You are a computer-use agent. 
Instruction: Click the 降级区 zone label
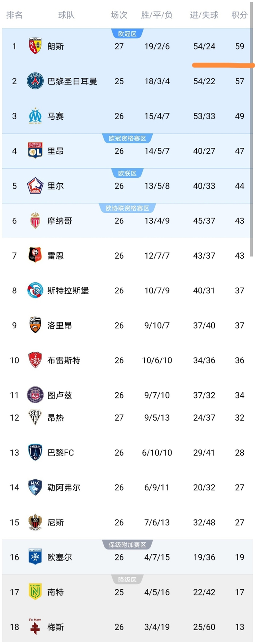tap(127, 580)
